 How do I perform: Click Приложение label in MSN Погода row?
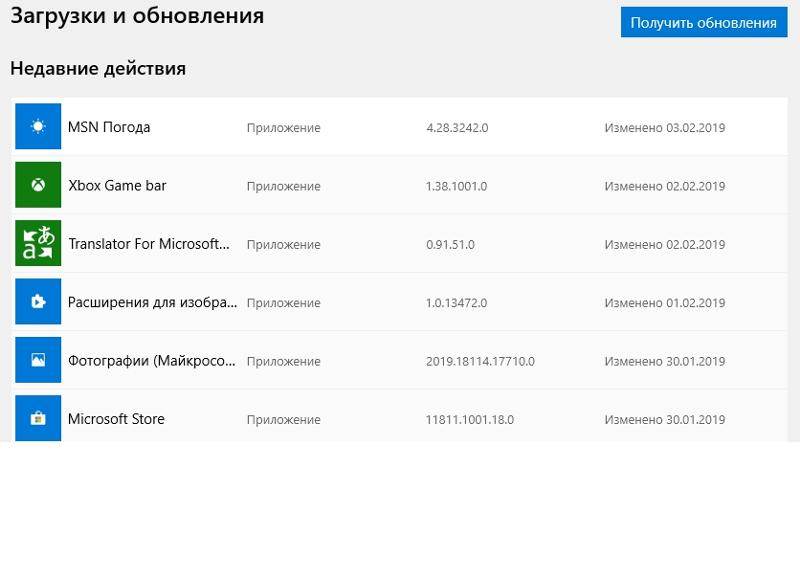pos(284,128)
